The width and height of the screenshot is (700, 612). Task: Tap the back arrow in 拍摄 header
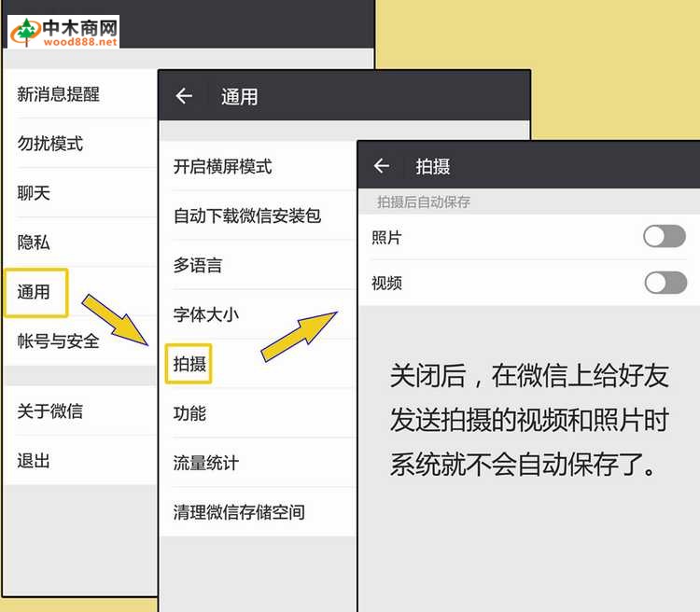382,166
